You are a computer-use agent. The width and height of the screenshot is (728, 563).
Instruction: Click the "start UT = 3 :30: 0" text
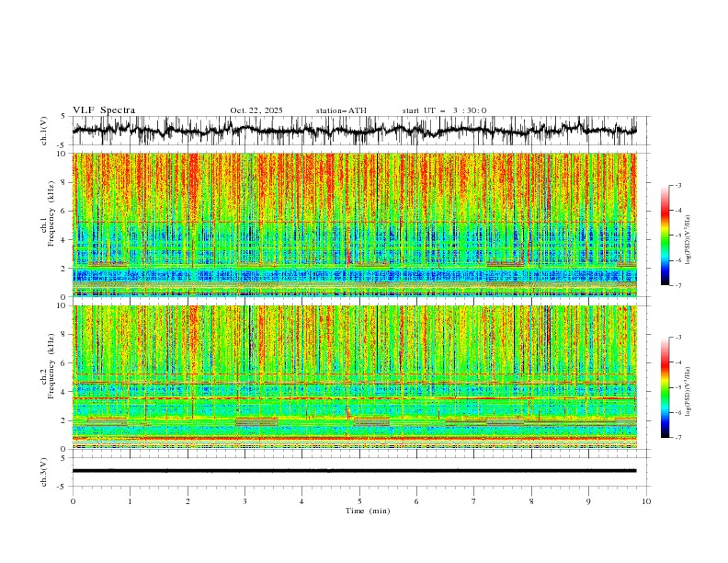(x=444, y=110)
